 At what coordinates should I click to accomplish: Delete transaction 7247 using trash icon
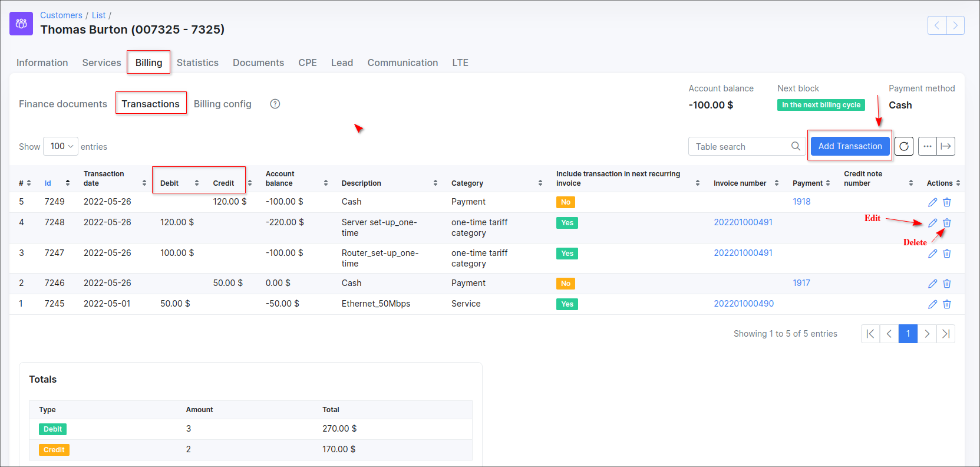947,254
